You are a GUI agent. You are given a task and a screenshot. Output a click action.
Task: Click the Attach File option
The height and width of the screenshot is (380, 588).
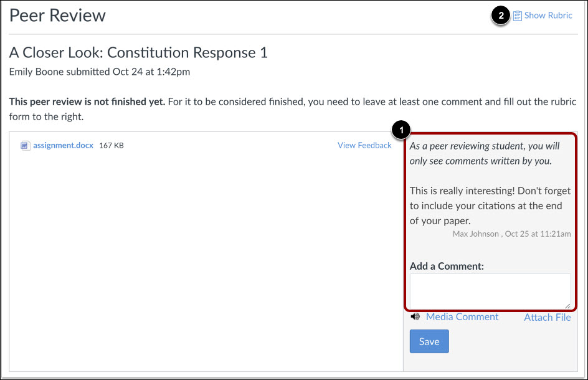point(547,317)
